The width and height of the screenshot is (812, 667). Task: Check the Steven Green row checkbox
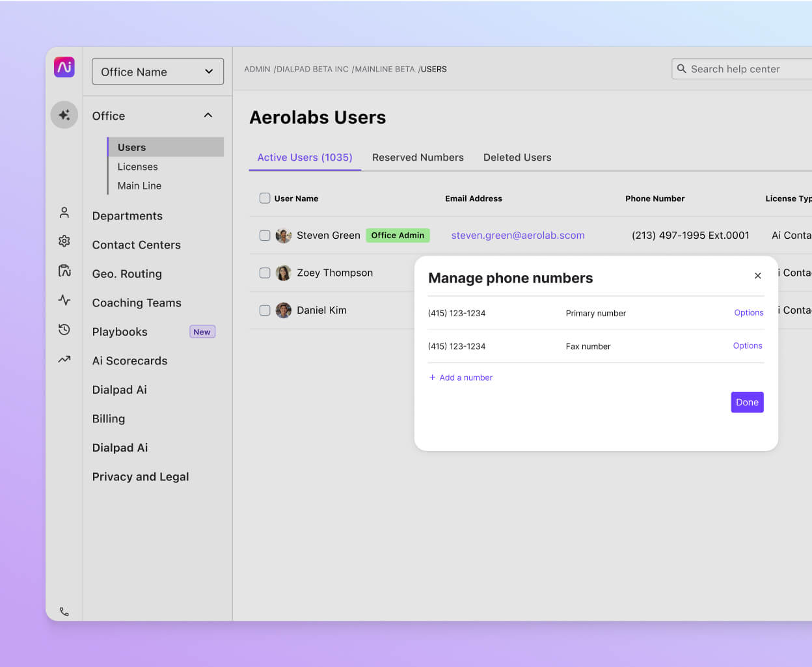point(265,235)
